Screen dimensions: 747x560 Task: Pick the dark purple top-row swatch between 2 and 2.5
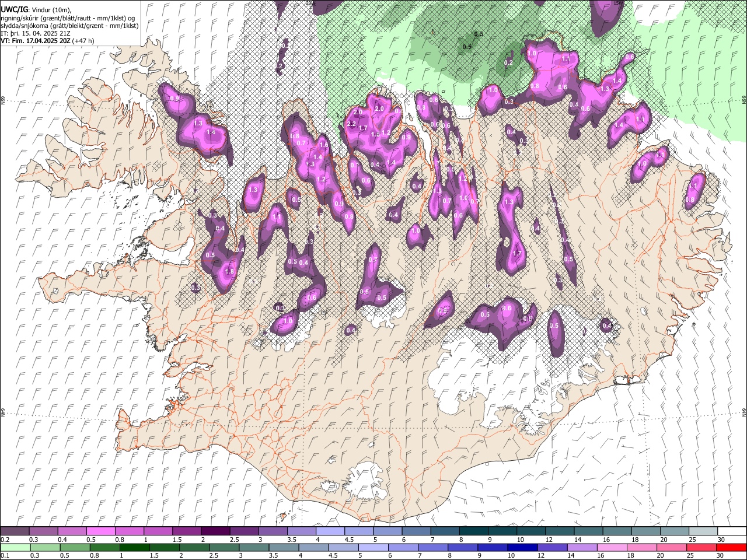tap(215, 531)
